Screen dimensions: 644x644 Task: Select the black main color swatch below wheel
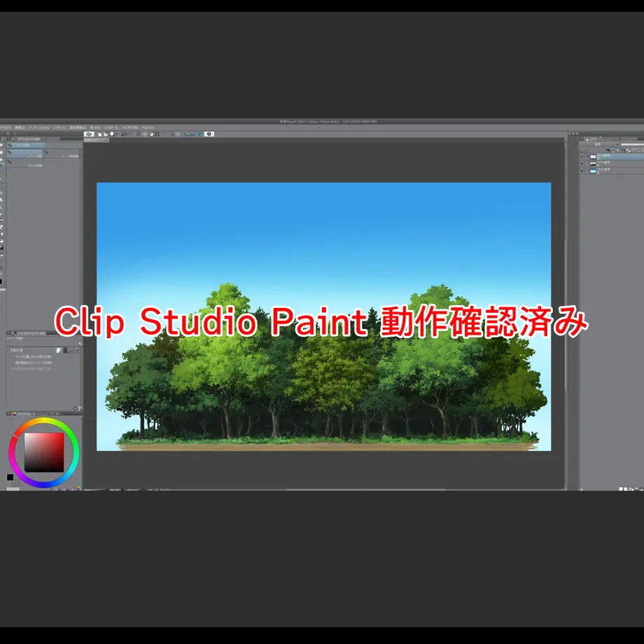click(10, 477)
